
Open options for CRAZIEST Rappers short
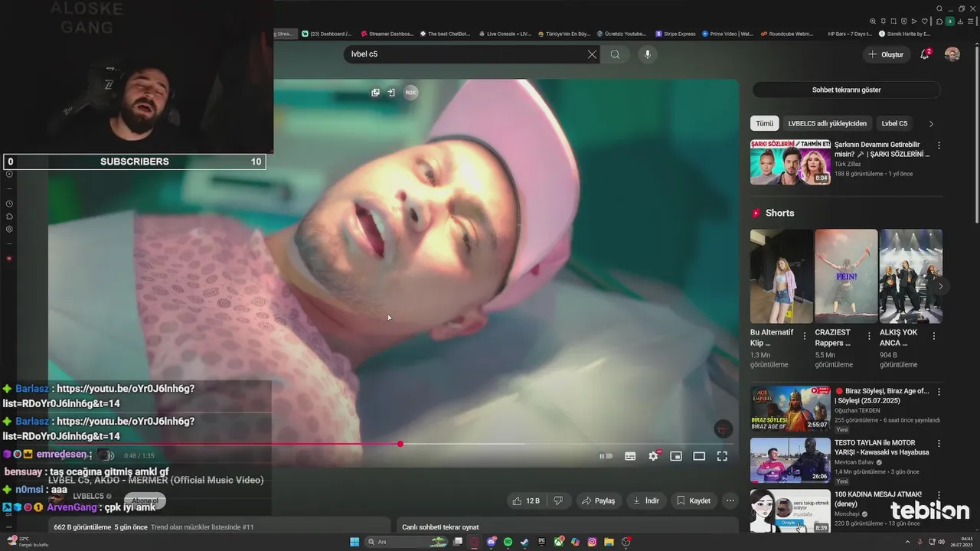pos(869,336)
